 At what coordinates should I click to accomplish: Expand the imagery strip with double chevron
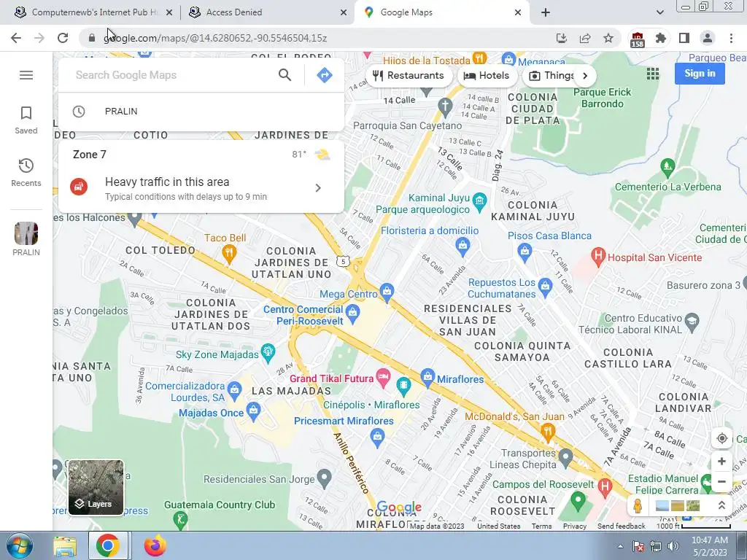point(721,505)
